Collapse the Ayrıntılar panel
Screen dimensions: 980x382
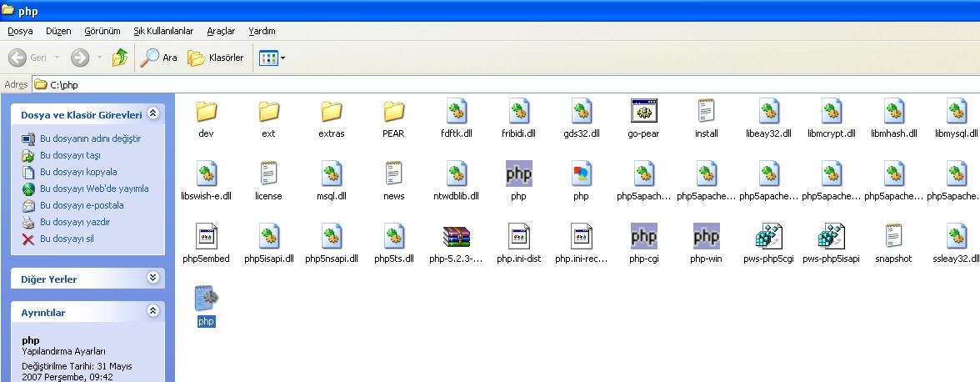(152, 311)
